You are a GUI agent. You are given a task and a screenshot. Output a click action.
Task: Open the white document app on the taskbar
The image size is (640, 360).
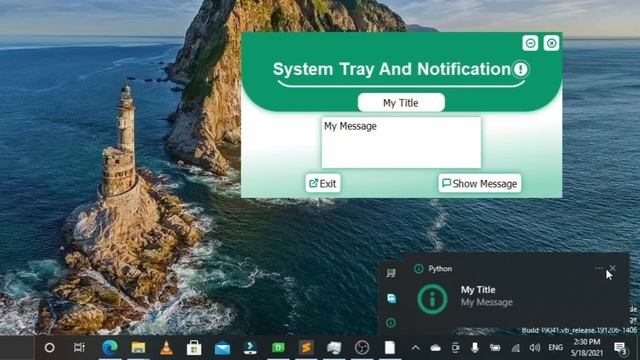(390, 348)
